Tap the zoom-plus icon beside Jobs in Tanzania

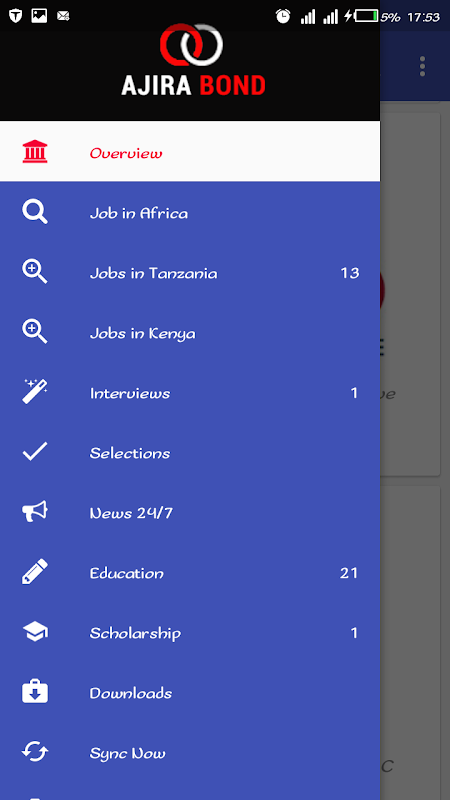[35, 272]
